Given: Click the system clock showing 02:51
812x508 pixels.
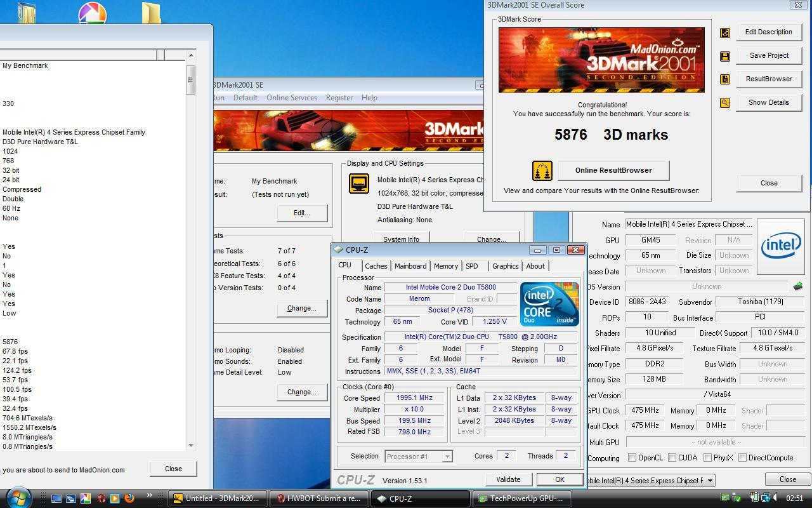Looking at the screenshot, I should (x=794, y=498).
